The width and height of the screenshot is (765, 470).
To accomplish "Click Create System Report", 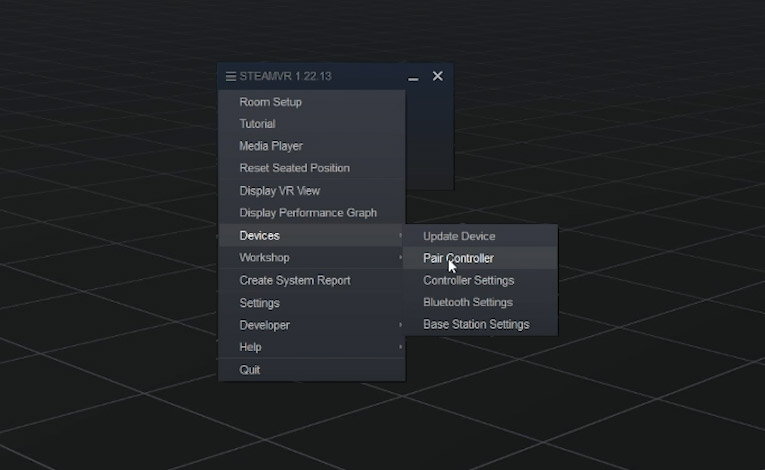I will click(294, 281).
